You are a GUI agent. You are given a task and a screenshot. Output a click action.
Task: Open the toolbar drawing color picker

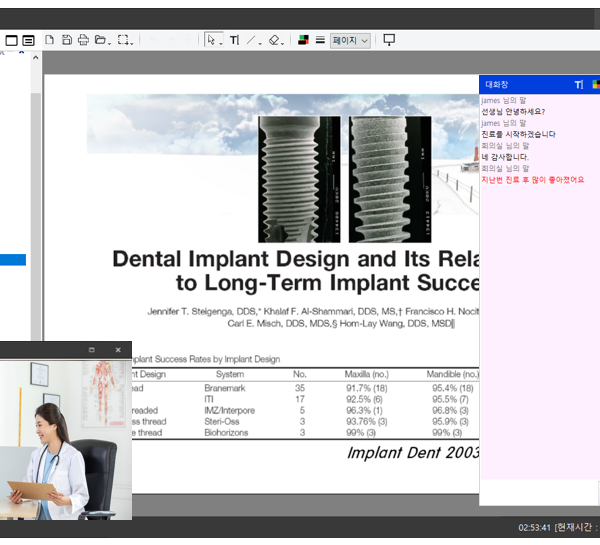coord(303,40)
